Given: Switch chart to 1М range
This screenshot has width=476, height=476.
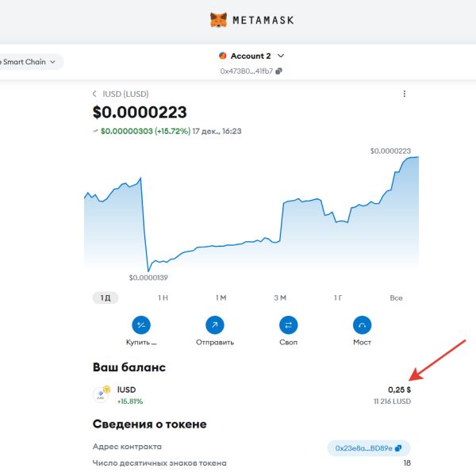Looking at the screenshot, I should point(221,297).
